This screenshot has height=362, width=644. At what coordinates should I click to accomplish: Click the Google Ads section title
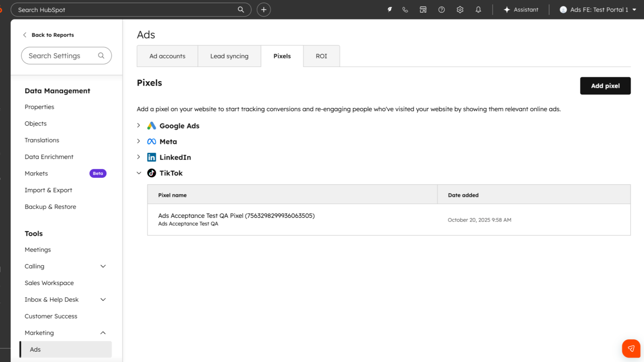[180, 126]
